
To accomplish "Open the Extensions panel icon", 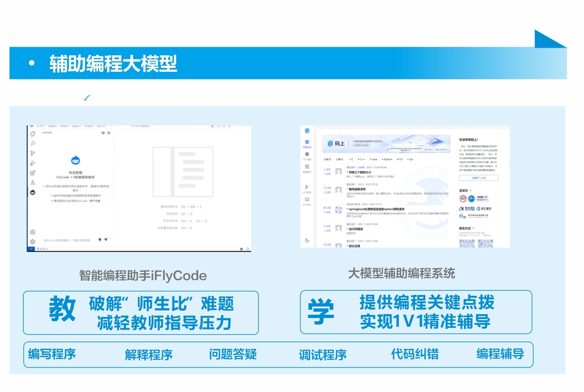I will 33,171.
